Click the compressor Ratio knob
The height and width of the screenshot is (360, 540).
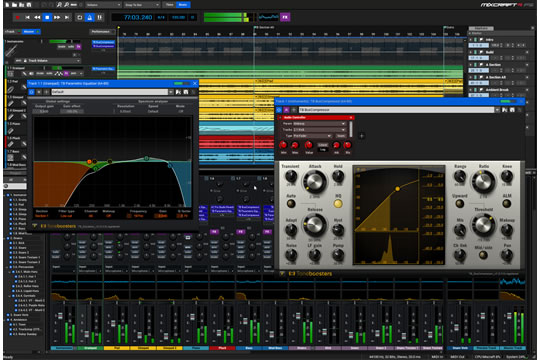click(483, 182)
